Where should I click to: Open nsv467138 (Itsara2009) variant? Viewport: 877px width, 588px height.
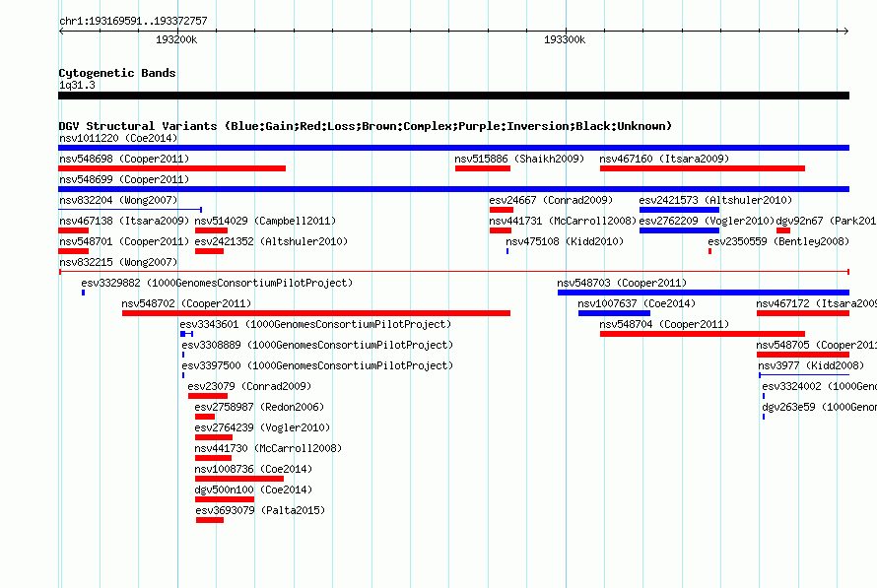[x=124, y=221]
